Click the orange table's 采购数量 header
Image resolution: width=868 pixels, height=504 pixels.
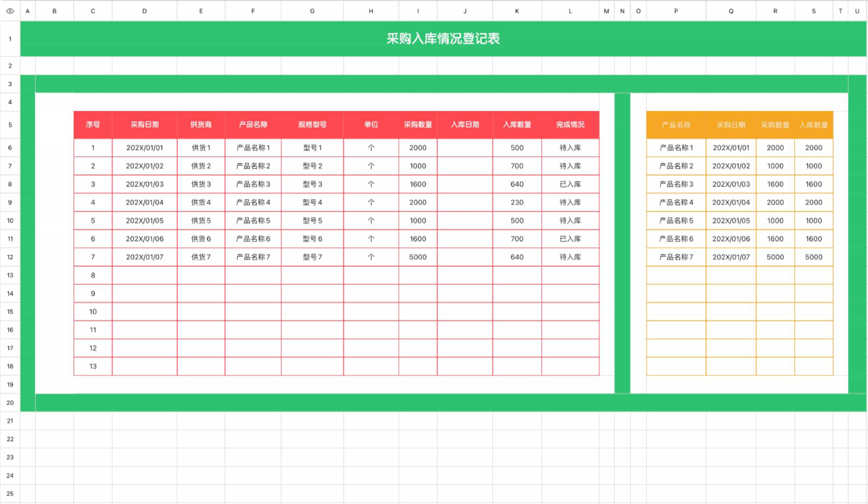point(775,125)
